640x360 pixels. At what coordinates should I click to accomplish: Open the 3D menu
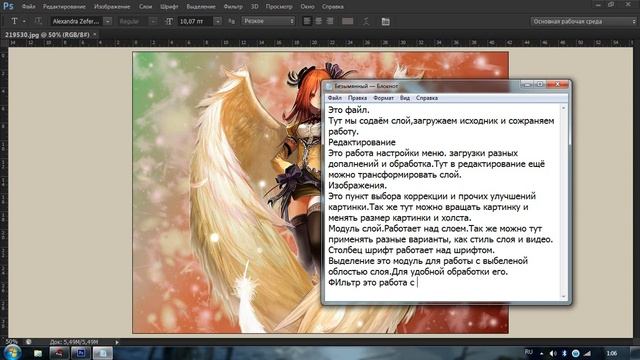click(255, 7)
